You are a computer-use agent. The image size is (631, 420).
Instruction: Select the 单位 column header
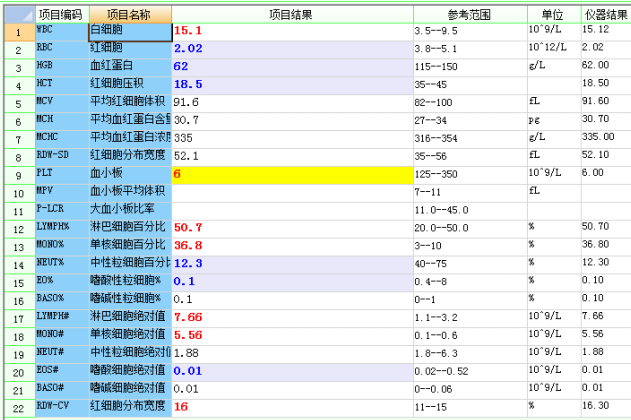tap(552, 15)
